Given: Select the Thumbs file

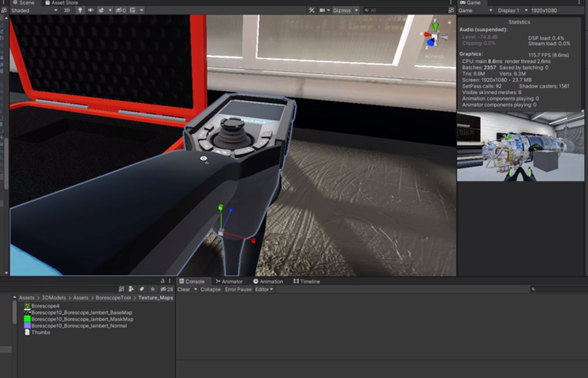Looking at the screenshot, I should (37, 332).
